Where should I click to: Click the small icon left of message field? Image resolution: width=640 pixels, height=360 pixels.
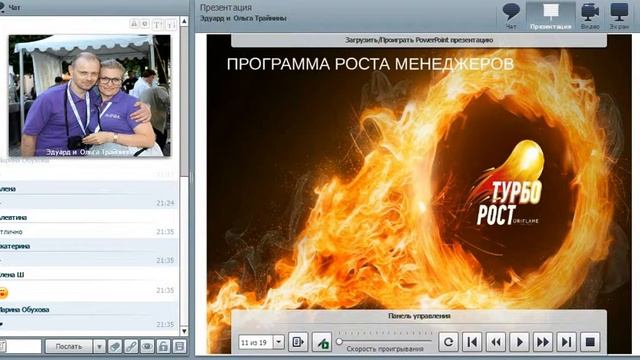(x=2, y=346)
